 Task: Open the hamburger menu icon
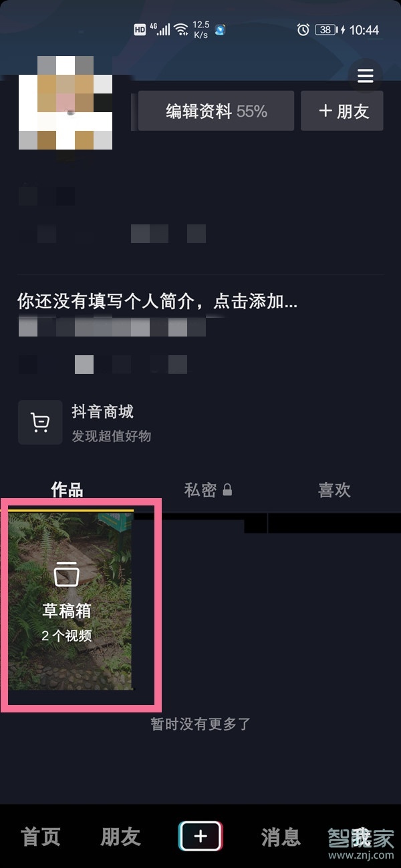click(366, 76)
